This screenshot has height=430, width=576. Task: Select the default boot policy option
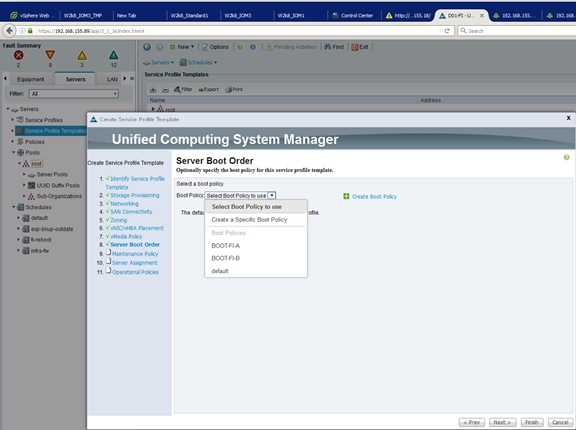(256, 271)
